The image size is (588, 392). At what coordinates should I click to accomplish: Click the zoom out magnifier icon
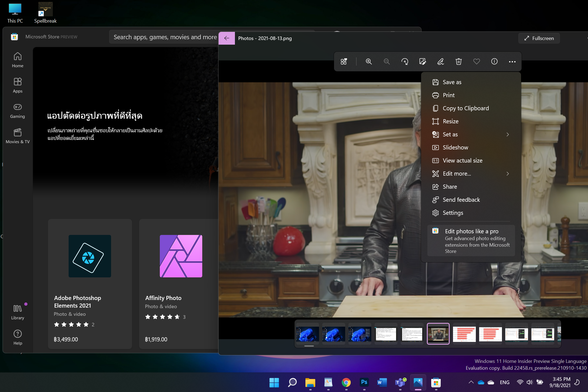point(387,62)
